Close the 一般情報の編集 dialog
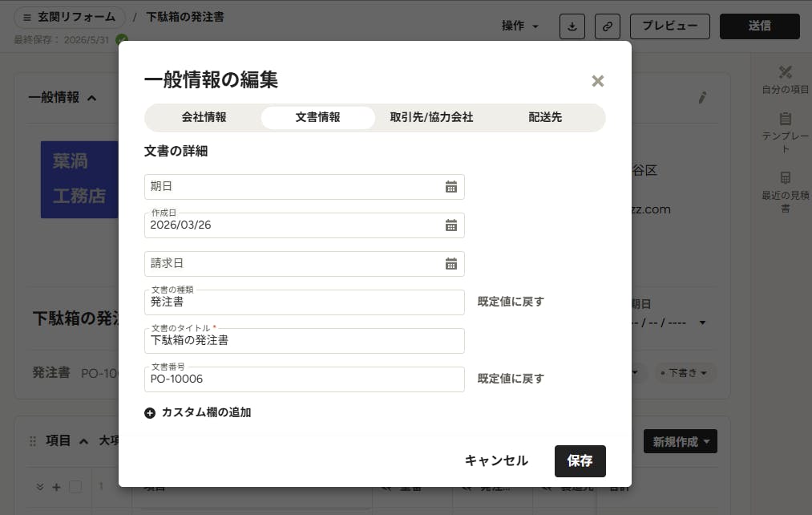Viewport: 812px width, 515px height. [x=598, y=81]
